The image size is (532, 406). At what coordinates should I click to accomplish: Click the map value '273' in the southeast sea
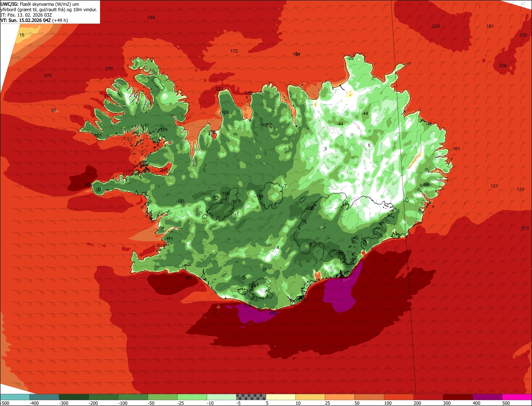pos(525,228)
